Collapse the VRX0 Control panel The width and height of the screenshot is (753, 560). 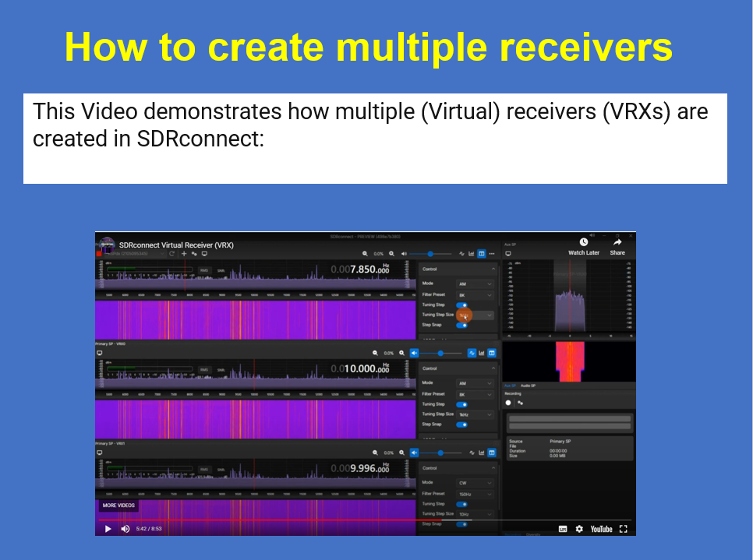[493, 368]
